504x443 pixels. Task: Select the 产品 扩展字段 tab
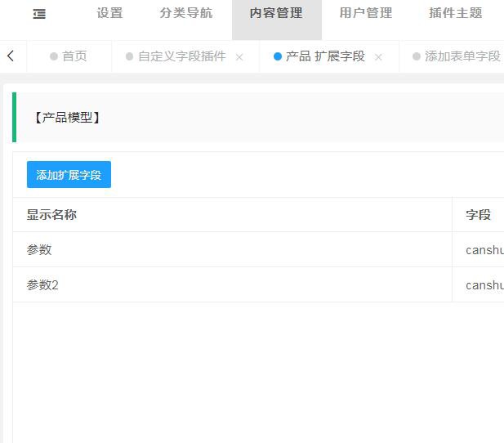coord(325,56)
